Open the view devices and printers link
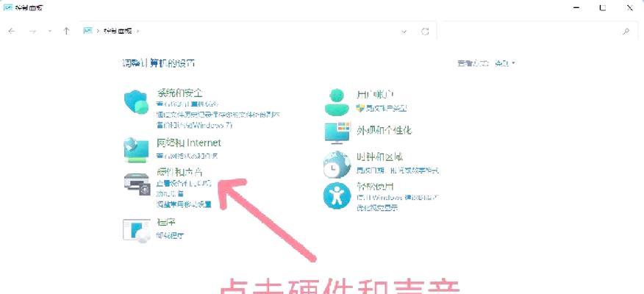 tap(185, 183)
